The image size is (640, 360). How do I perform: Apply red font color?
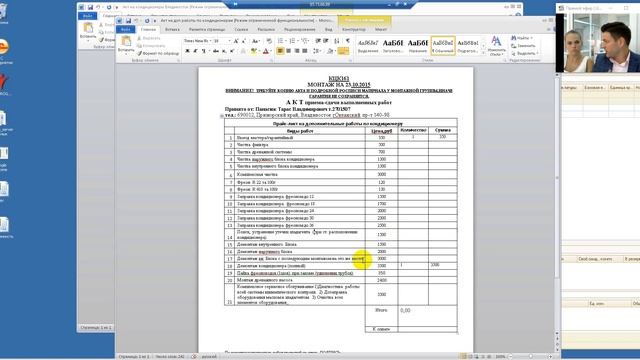coord(266,51)
